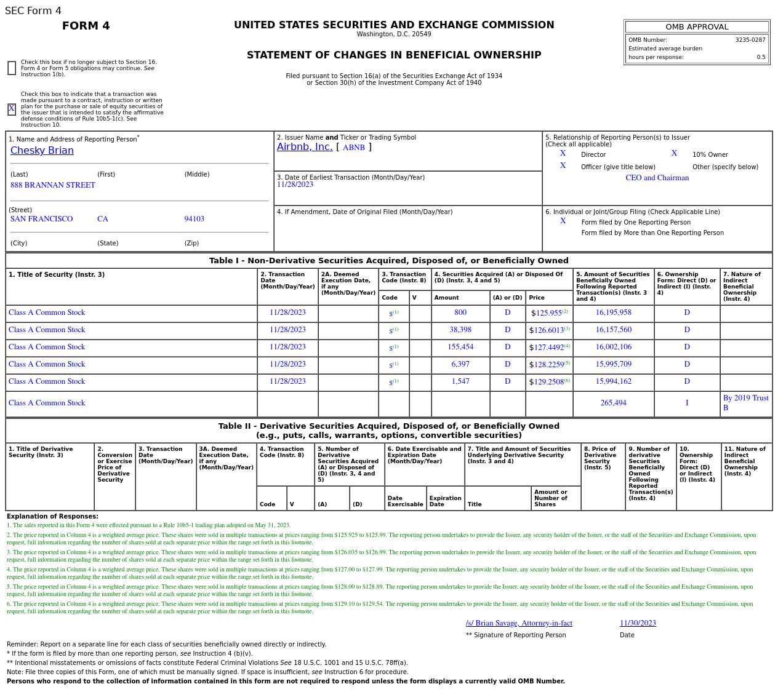This screenshot has height=700, width=778.
Task: Click the owned amount 15,995,709
Action: coord(614,364)
